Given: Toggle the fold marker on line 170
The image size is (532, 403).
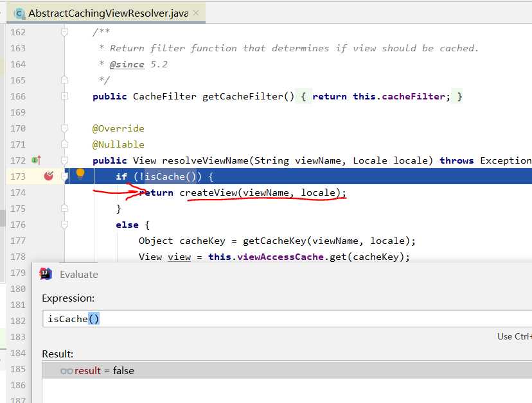Looking at the screenshot, I should click(x=64, y=128).
